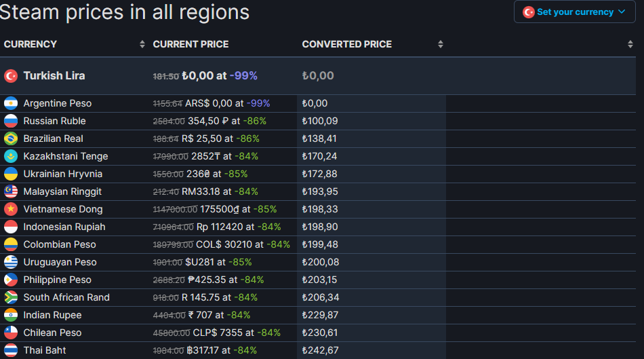
Task: Click the RM33.18 at -84% price
Action: click(x=220, y=191)
